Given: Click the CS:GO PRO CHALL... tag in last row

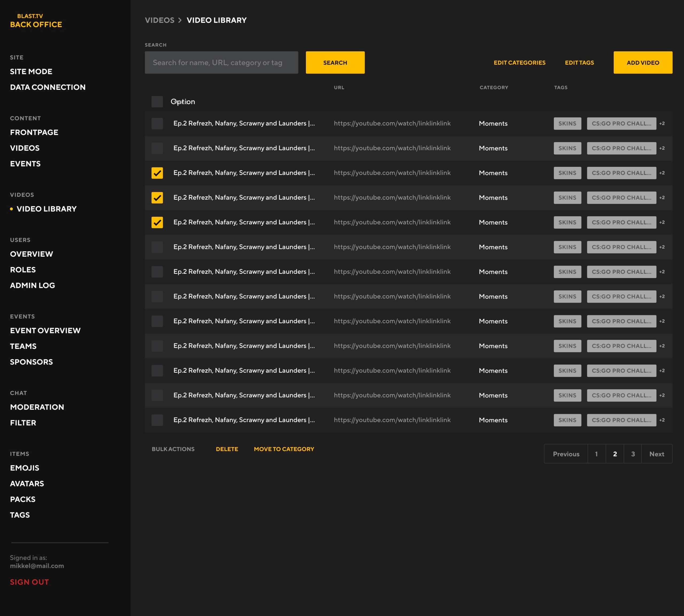Looking at the screenshot, I should [x=621, y=420].
